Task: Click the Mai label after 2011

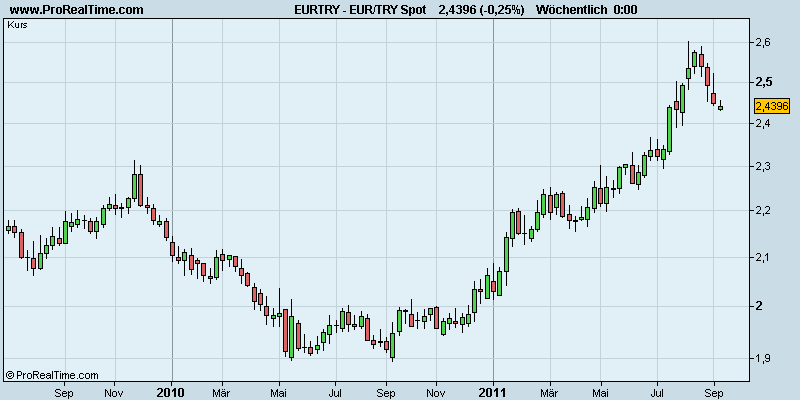Action: (x=601, y=392)
